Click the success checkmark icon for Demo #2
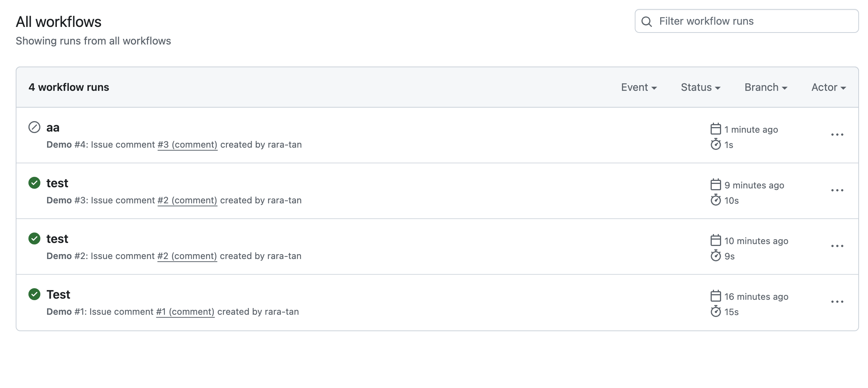868x388 pixels. 34,239
